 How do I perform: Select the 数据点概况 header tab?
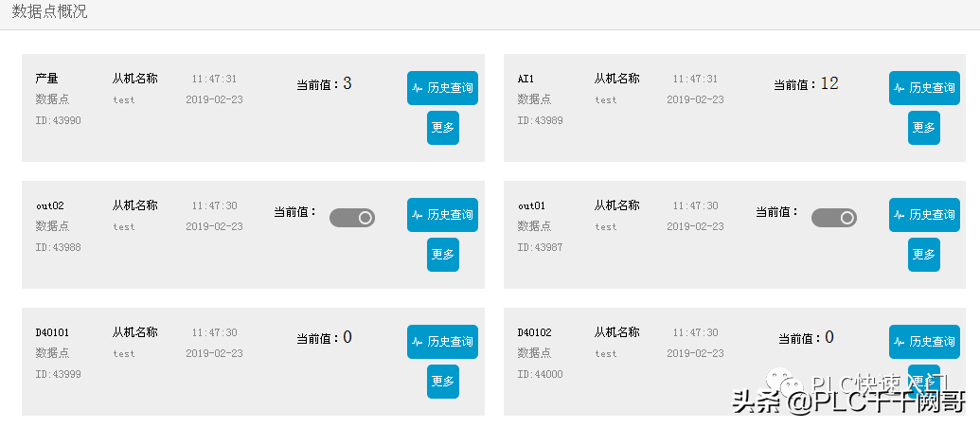[x=50, y=12]
